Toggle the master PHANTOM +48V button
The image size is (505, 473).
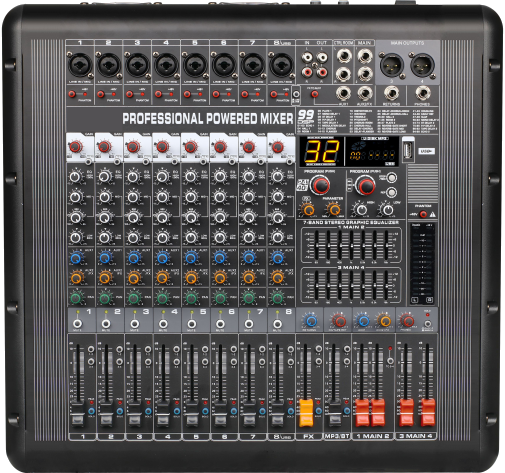[423, 214]
